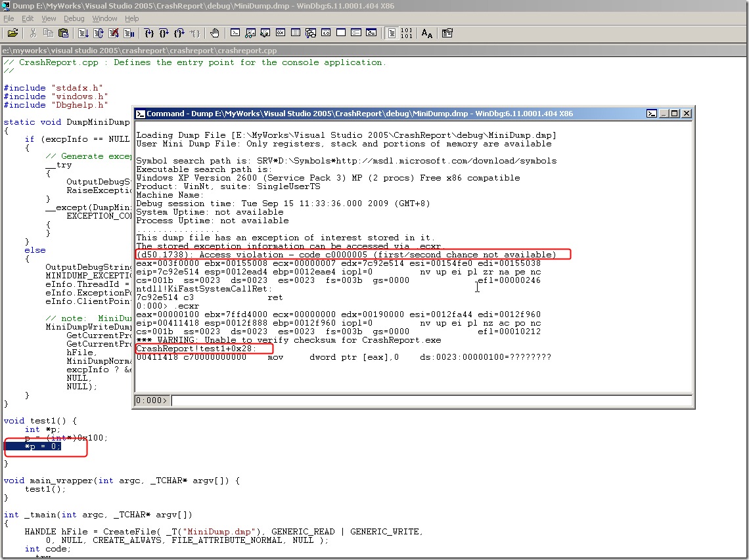Click the 'Symbol search path is' line
This screenshot has width=749, height=560.
[x=346, y=161]
